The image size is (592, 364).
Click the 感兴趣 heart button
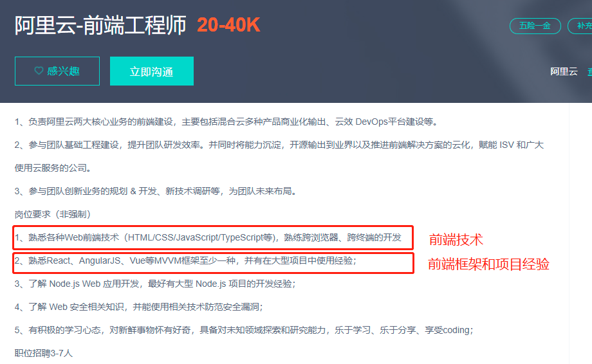coord(57,71)
